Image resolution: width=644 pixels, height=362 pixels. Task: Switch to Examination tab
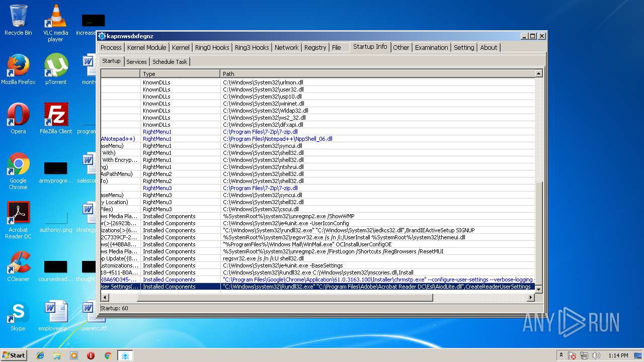click(x=431, y=47)
